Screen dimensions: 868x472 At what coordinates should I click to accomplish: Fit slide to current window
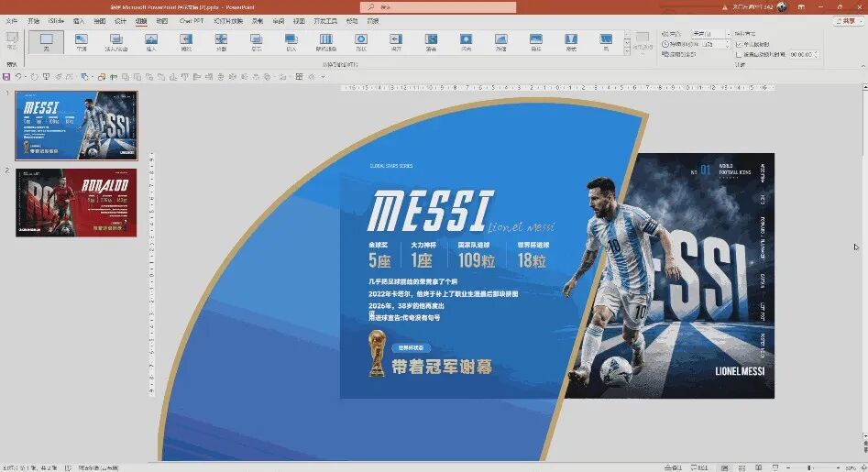tap(863, 467)
